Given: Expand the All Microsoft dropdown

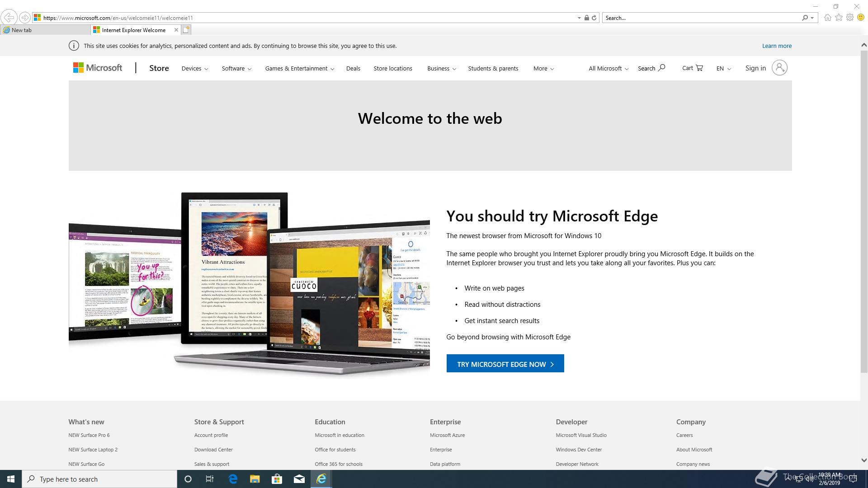Looking at the screenshot, I should (x=608, y=69).
